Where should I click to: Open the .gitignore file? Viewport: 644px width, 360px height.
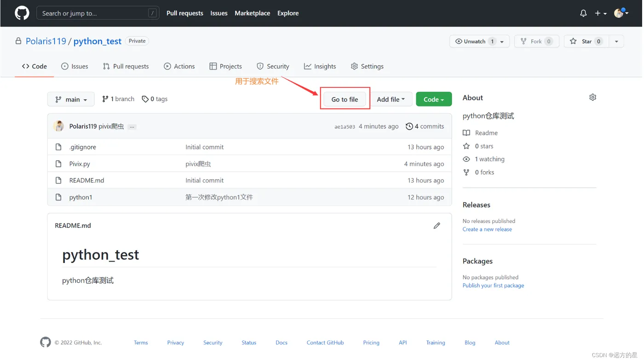pyautogui.click(x=83, y=147)
